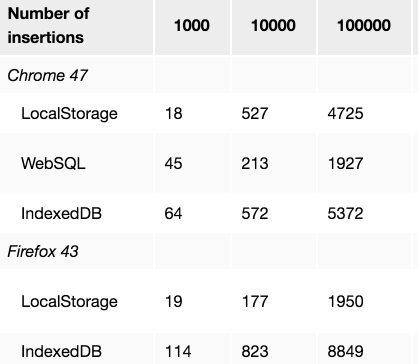
Task: Click the Firefox LocalStorage value 1950
Action: pyautogui.click(x=345, y=301)
